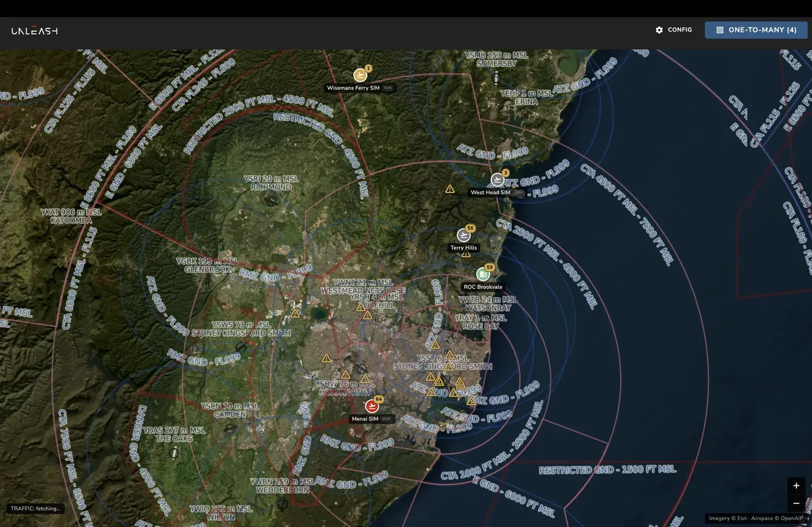Click the YSRI Richmond airport symbol
812x527 pixels.
[x=270, y=200]
